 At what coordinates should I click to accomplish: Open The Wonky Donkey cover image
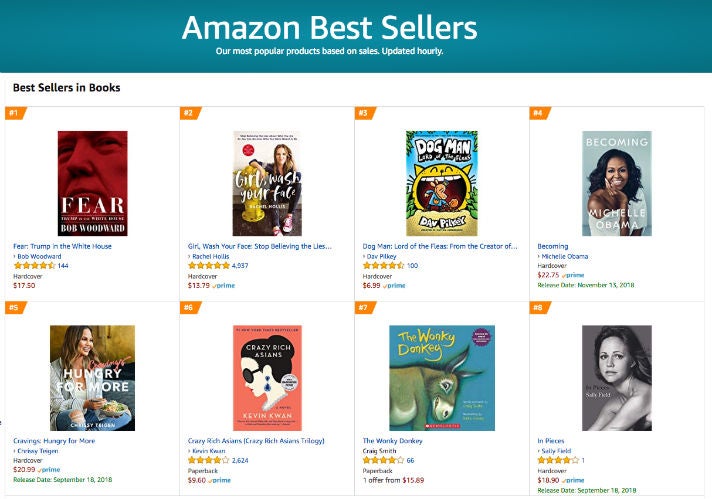pos(441,377)
